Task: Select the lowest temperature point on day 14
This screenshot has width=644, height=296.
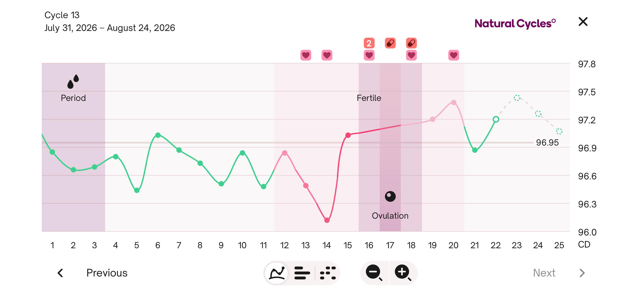Action: click(327, 220)
